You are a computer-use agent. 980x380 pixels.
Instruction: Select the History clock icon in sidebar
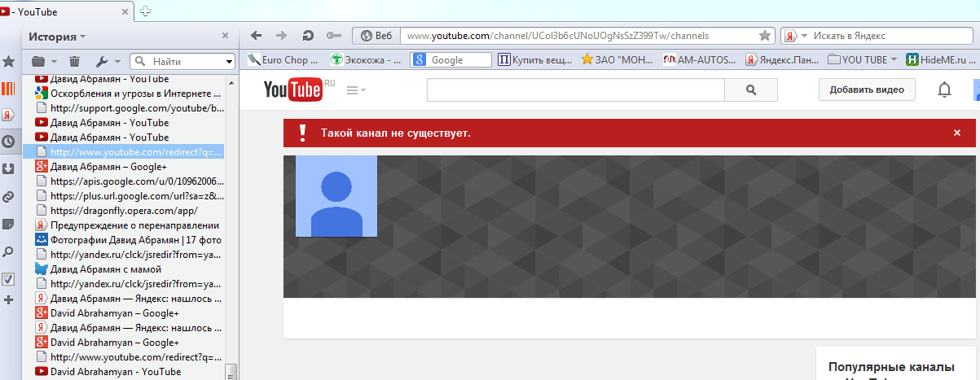coord(9,142)
